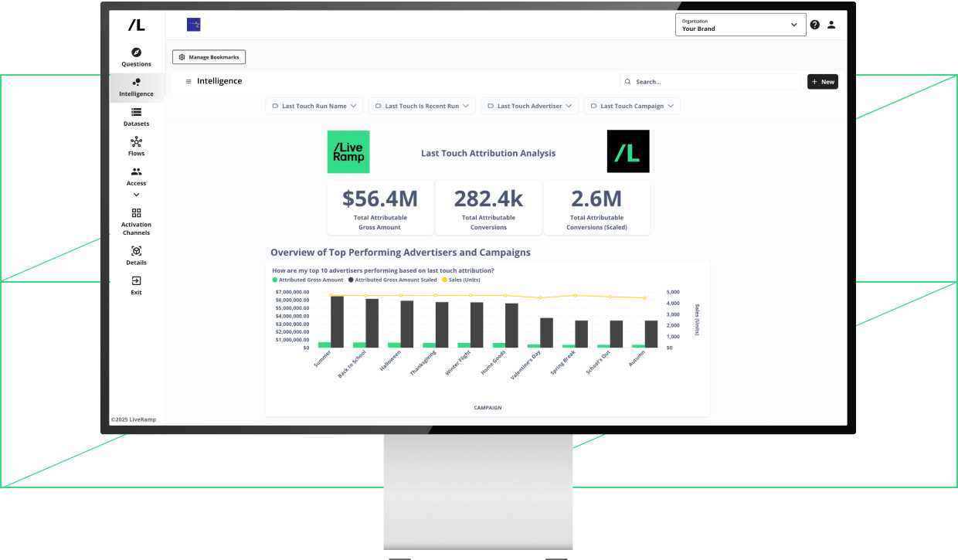Open Activation Channels grid icon

coord(136,212)
